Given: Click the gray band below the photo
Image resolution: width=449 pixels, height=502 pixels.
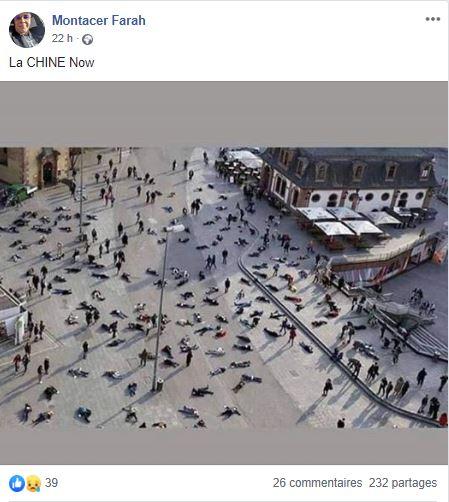Looking at the screenshot, I should click(x=224, y=446).
